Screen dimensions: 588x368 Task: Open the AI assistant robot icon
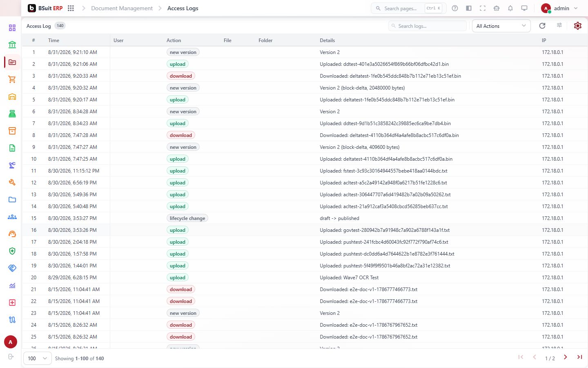click(x=497, y=8)
